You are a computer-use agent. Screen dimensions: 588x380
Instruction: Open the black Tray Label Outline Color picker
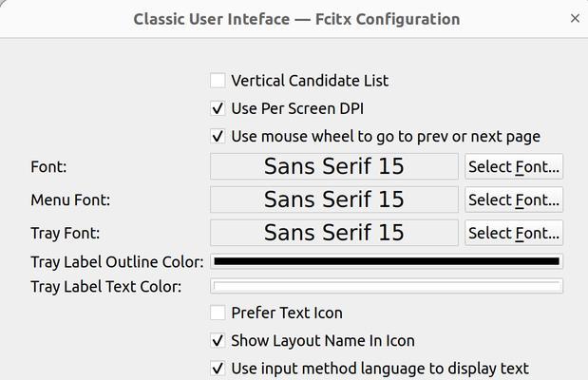[387, 261]
